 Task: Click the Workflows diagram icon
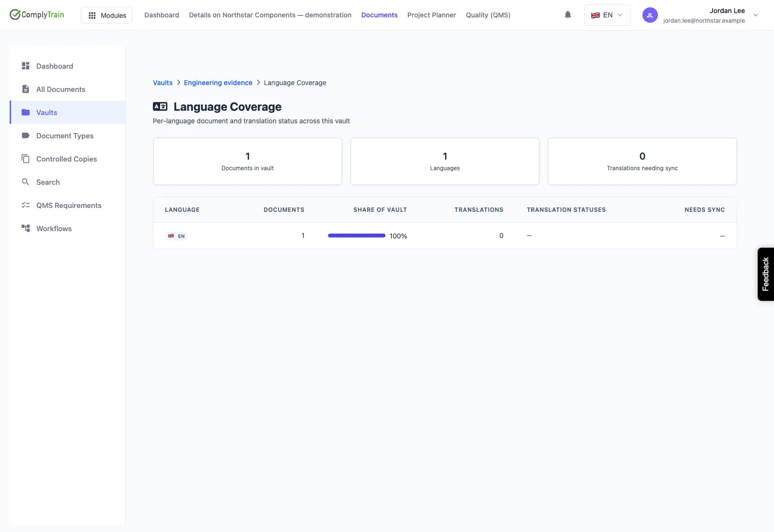pyautogui.click(x=26, y=228)
